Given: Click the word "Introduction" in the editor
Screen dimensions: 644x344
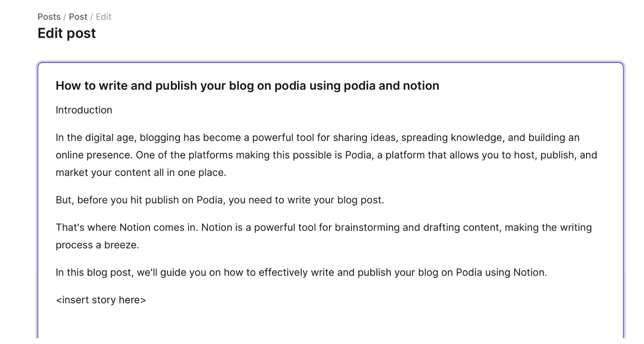Looking at the screenshot, I should (84, 110).
